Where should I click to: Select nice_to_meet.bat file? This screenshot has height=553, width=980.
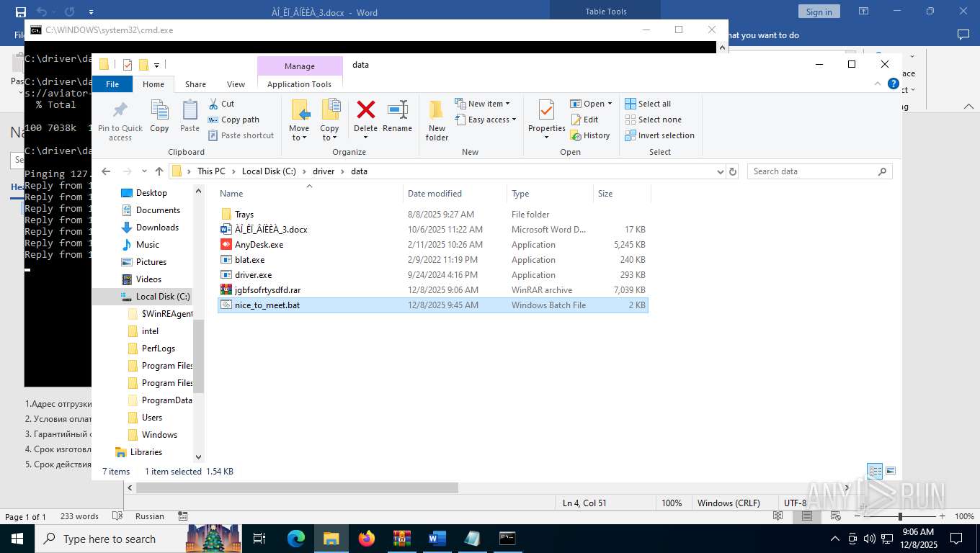[x=432, y=305]
